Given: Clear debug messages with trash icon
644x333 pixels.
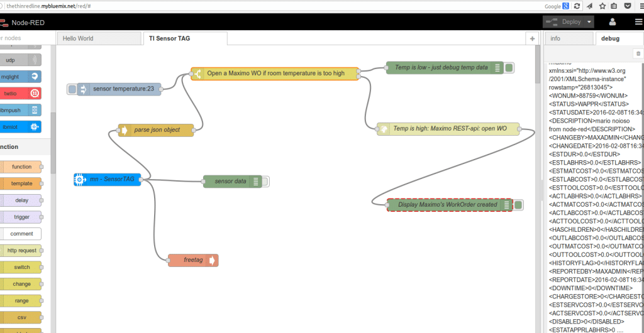Looking at the screenshot, I should pyautogui.click(x=638, y=53).
